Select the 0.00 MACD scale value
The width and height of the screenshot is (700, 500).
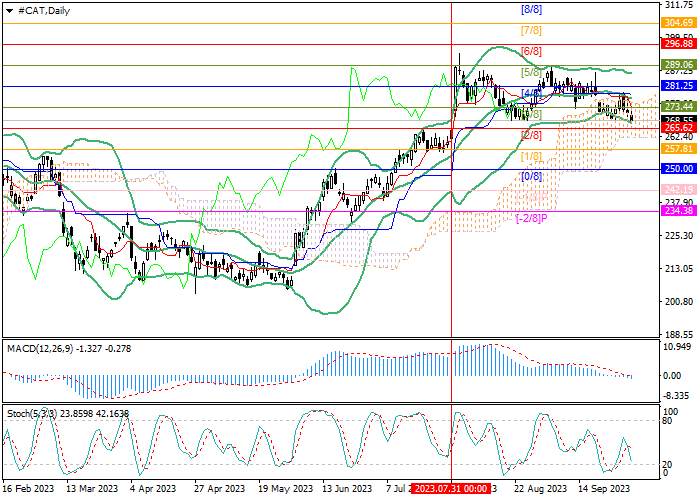tap(672, 376)
